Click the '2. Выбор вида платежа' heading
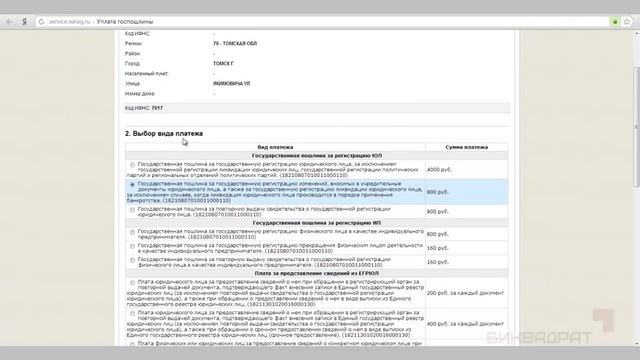The width and height of the screenshot is (640, 360). click(164, 133)
